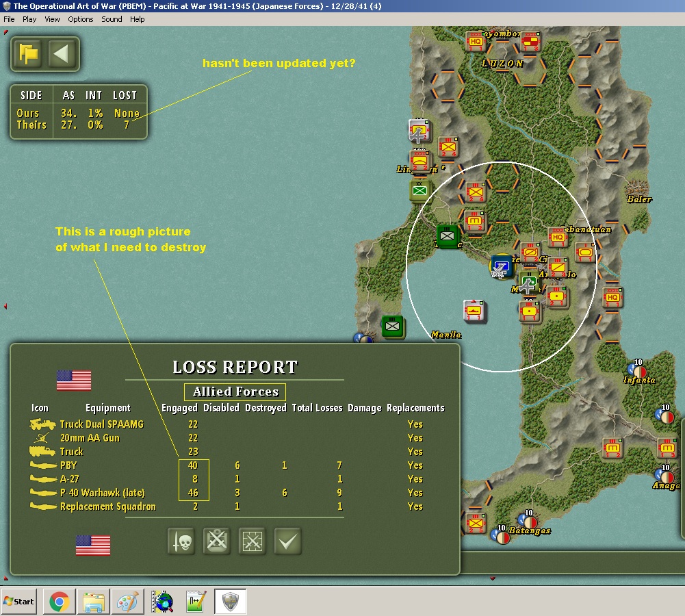
Task: Select the green air unit at Manila
Action: [x=528, y=282]
